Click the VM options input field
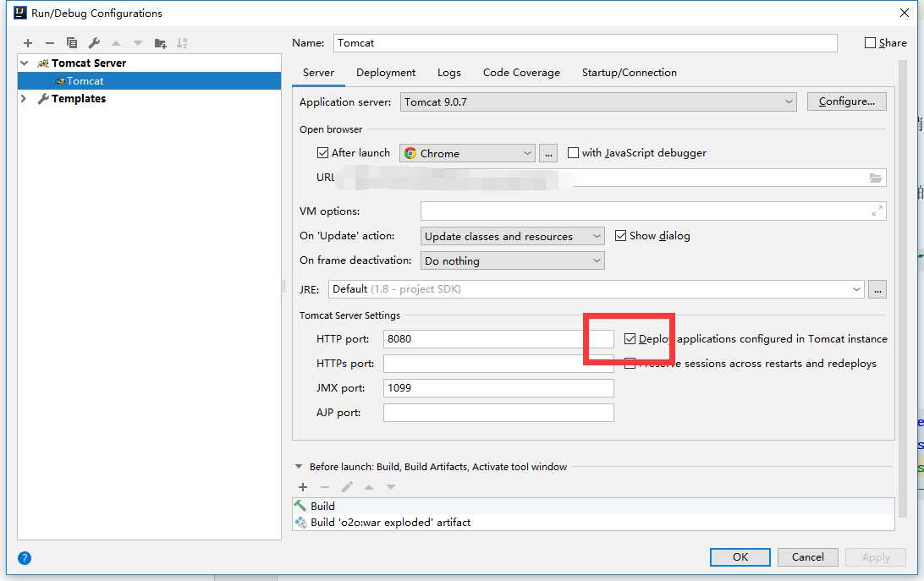The image size is (924, 581). (653, 211)
